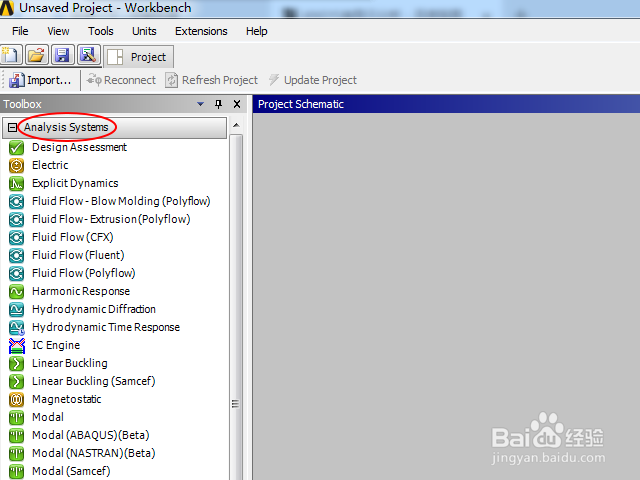Screen dimensions: 640x480
Task: Switch to the Project tab
Action: [x=139, y=57]
